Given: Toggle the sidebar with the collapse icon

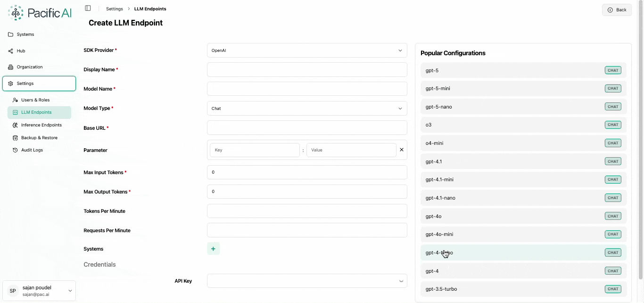Looking at the screenshot, I should pyautogui.click(x=88, y=8).
